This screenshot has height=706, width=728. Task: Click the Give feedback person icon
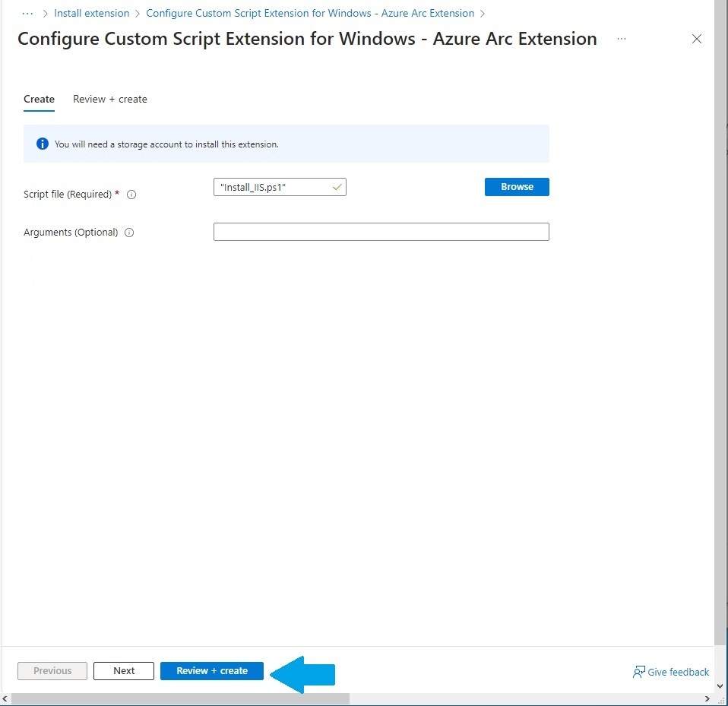(639, 672)
